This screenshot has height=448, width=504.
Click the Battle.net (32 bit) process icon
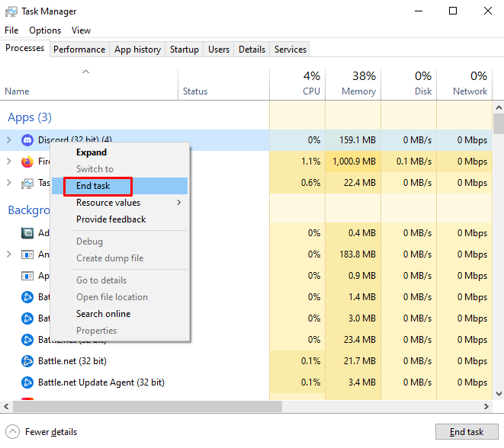(x=27, y=361)
